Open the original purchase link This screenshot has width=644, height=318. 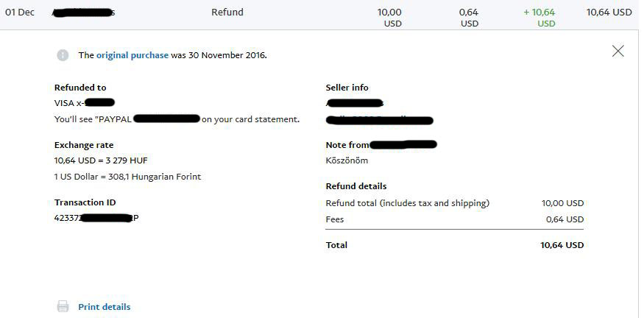click(132, 55)
